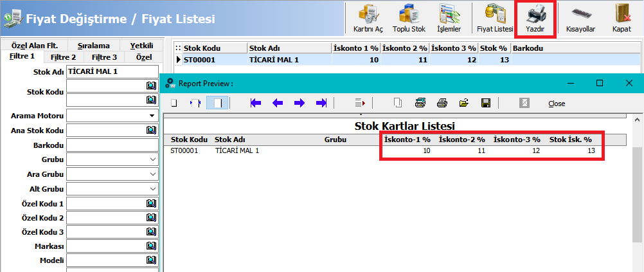Open lookup for first Stok Kodu field
Image resolution: width=644 pixels, height=272 pixels.
coord(152,86)
